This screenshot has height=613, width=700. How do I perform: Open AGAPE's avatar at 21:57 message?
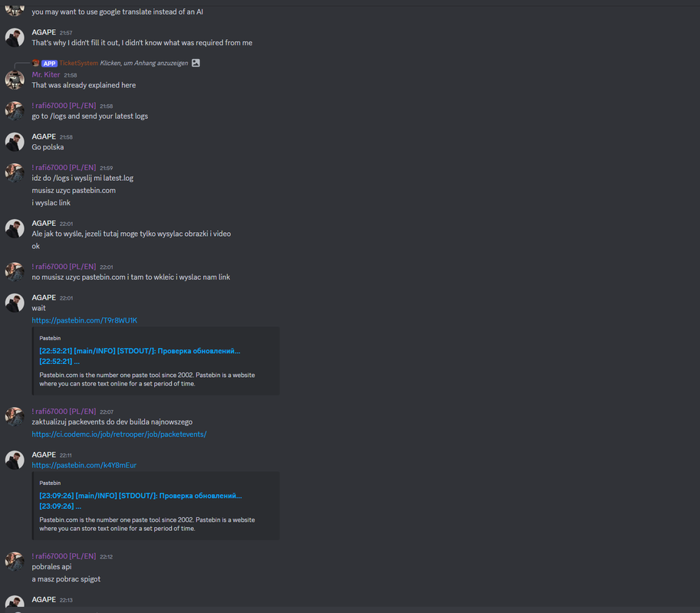coord(15,38)
